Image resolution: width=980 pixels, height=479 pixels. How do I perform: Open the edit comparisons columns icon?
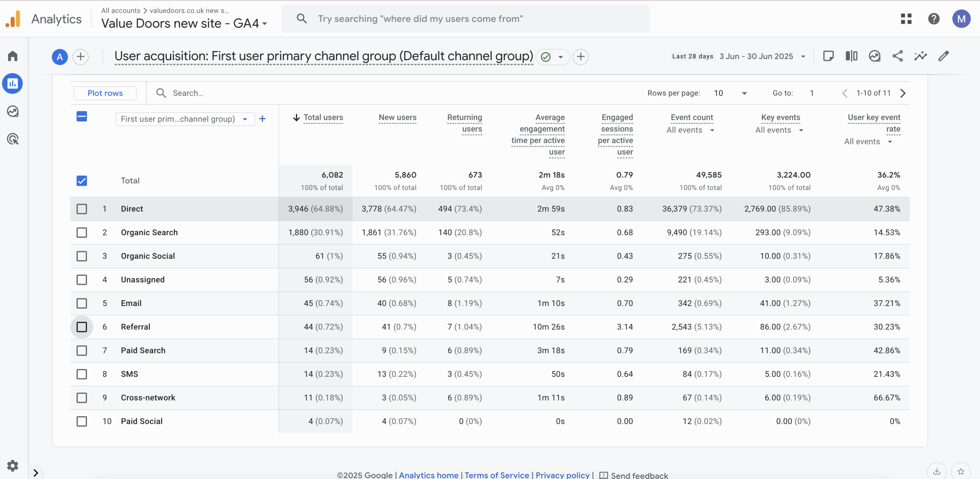coord(851,56)
